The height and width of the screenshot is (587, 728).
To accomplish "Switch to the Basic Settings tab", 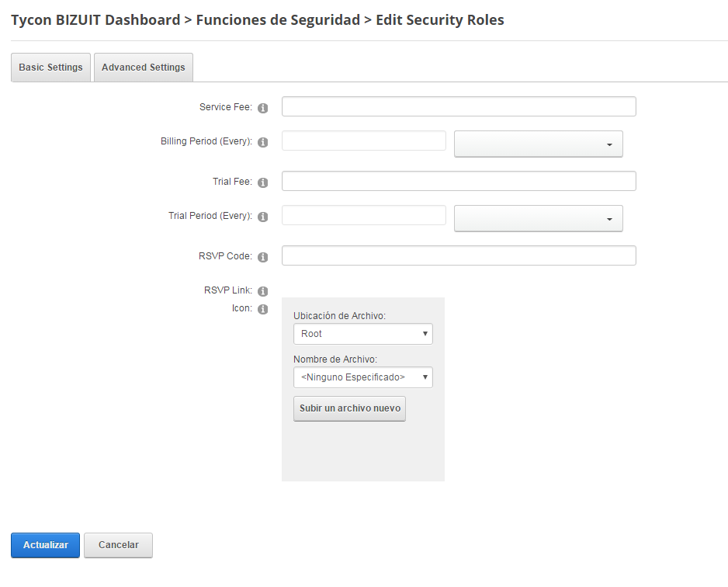I will 50,68.
